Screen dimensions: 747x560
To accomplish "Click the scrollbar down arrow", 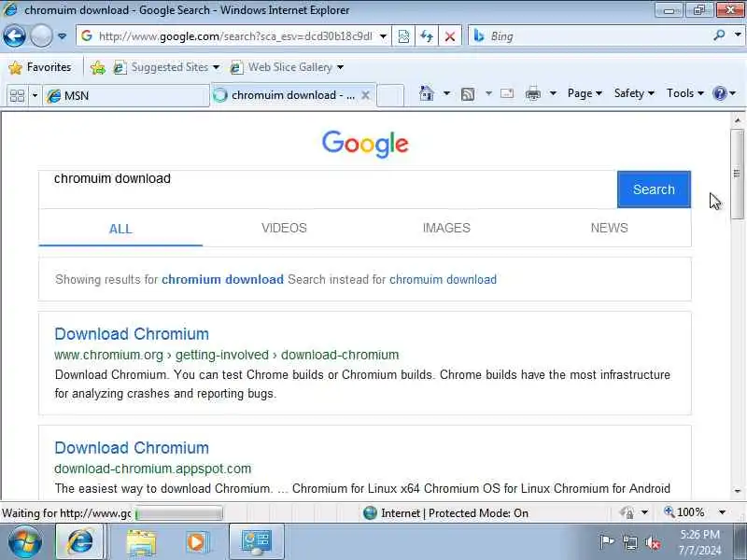I will pos(738,491).
